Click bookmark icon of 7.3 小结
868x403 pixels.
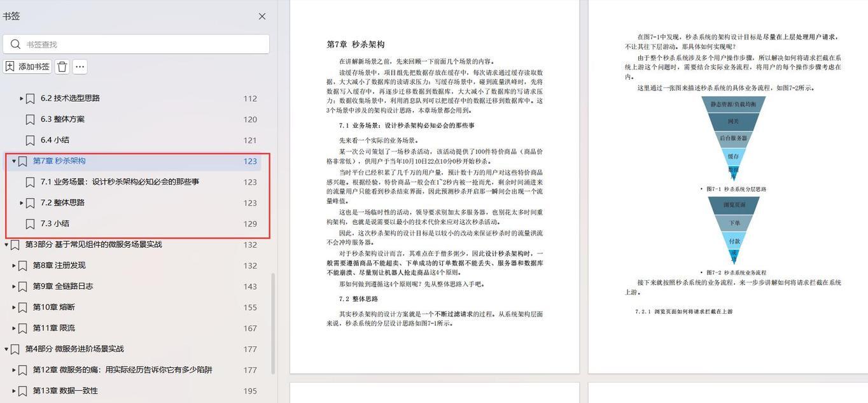[x=30, y=224]
